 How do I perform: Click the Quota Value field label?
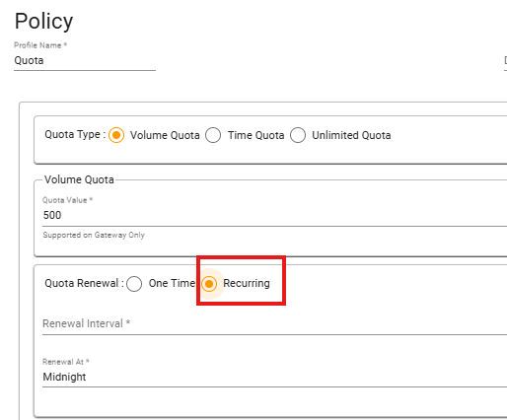coord(67,200)
